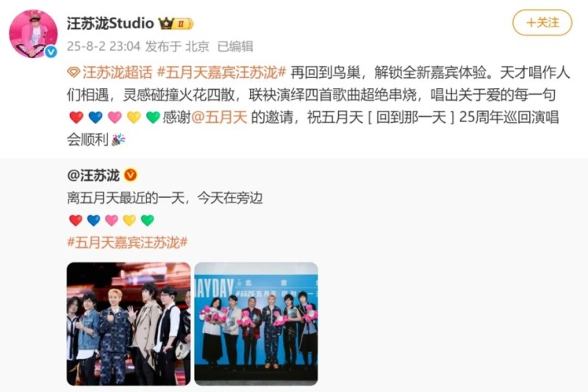Click the 汪苏泷Studio profile avatar
The image size is (588, 392).
[x=33, y=34]
